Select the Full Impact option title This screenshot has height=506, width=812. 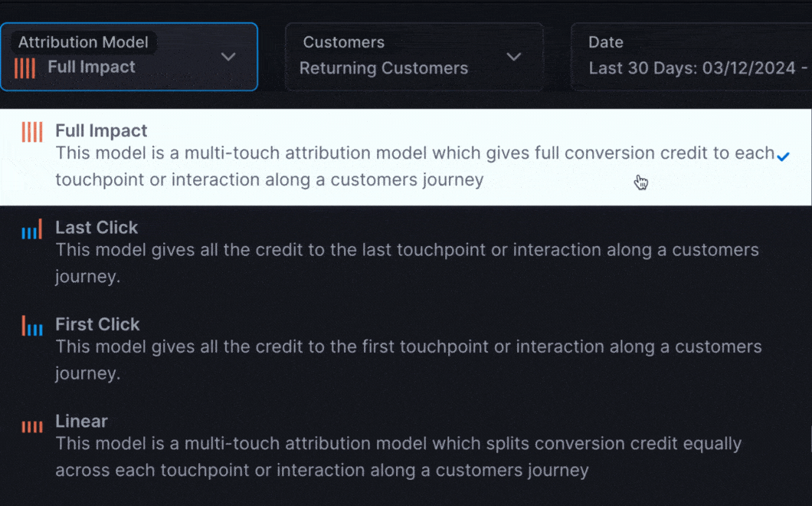click(x=101, y=130)
